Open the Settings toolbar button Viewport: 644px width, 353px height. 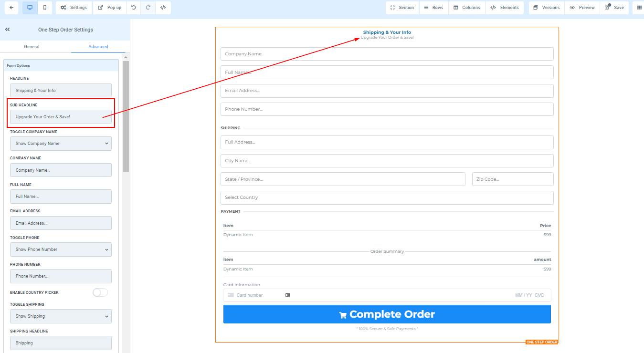click(x=74, y=8)
